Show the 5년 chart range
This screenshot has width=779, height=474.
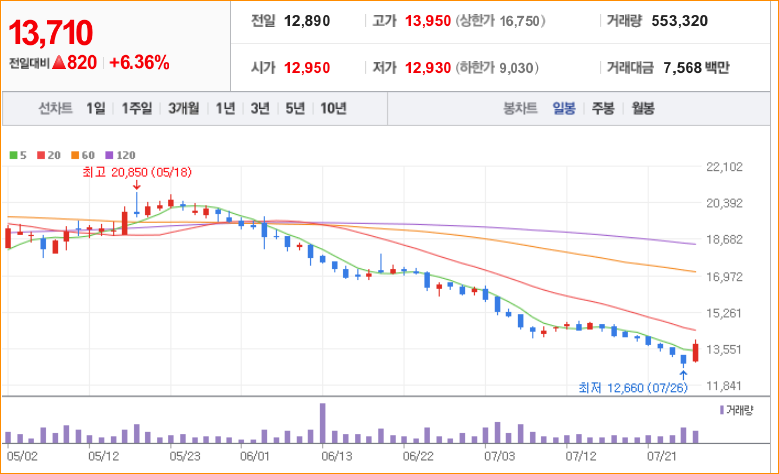coord(295,108)
